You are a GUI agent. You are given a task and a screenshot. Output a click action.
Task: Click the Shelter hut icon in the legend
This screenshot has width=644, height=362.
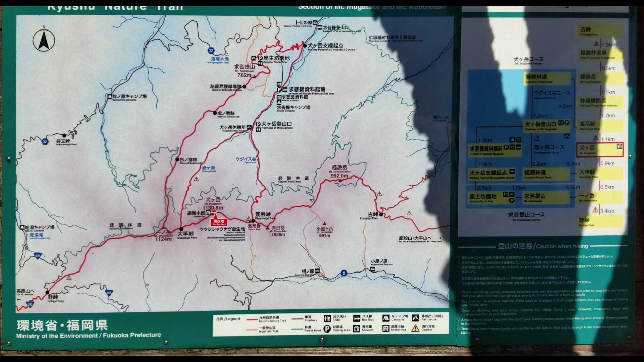(x=386, y=328)
